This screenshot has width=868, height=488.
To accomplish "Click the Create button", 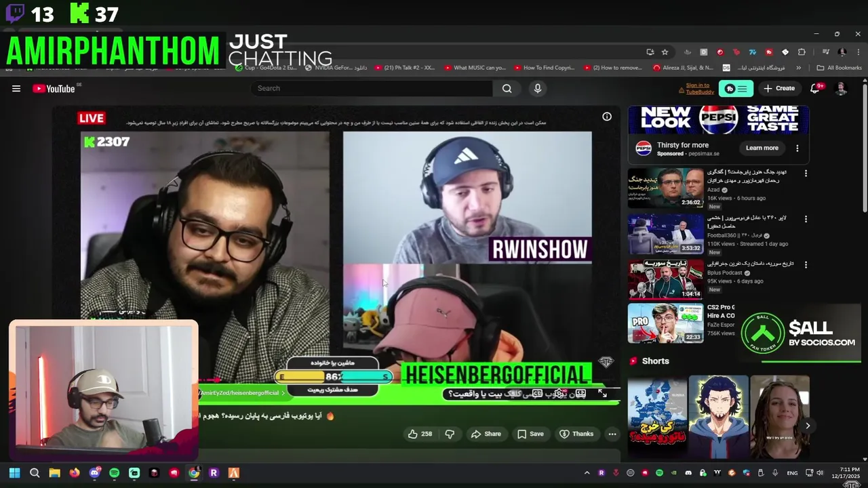I will coord(779,89).
